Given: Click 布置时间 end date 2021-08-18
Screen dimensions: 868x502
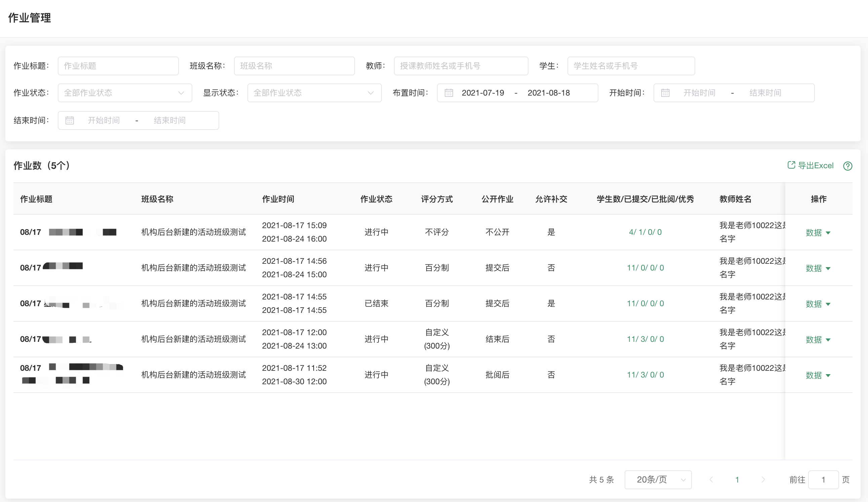Looking at the screenshot, I should (549, 93).
